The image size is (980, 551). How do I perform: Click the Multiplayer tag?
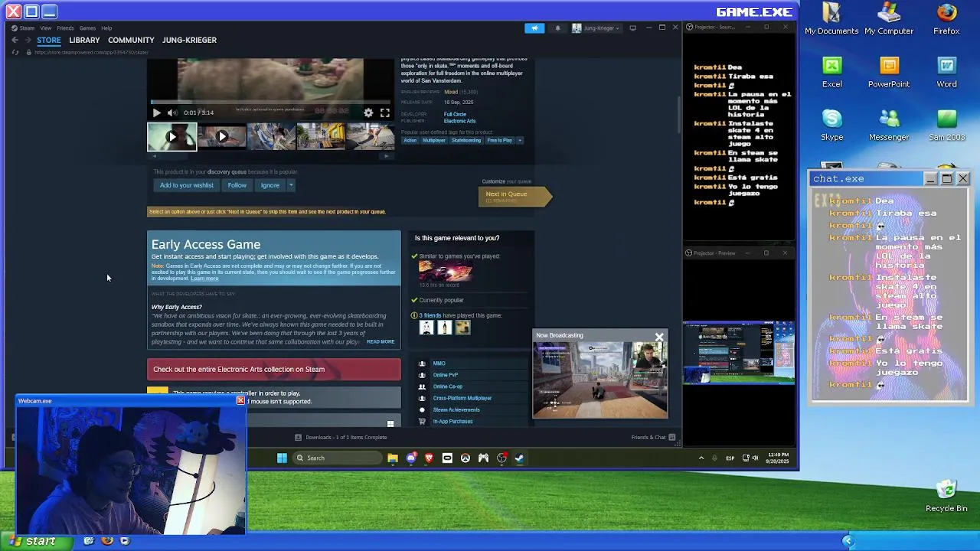click(x=434, y=140)
